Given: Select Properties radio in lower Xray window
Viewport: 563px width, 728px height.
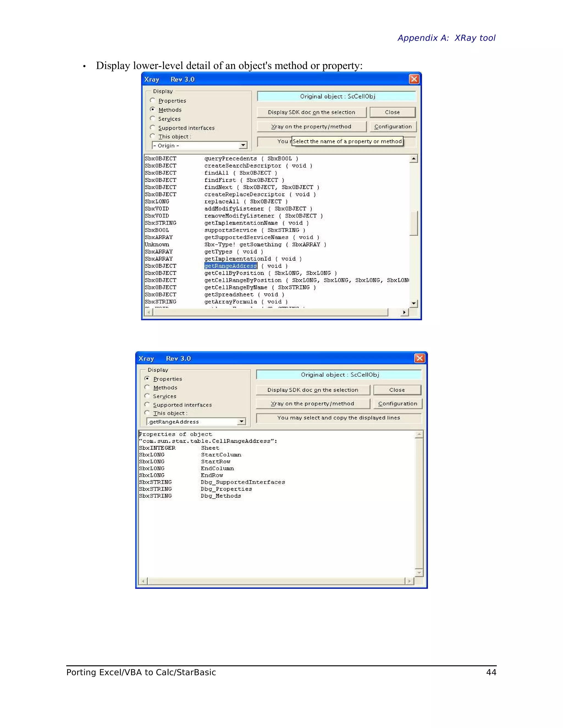Looking at the screenshot, I should pos(147,379).
